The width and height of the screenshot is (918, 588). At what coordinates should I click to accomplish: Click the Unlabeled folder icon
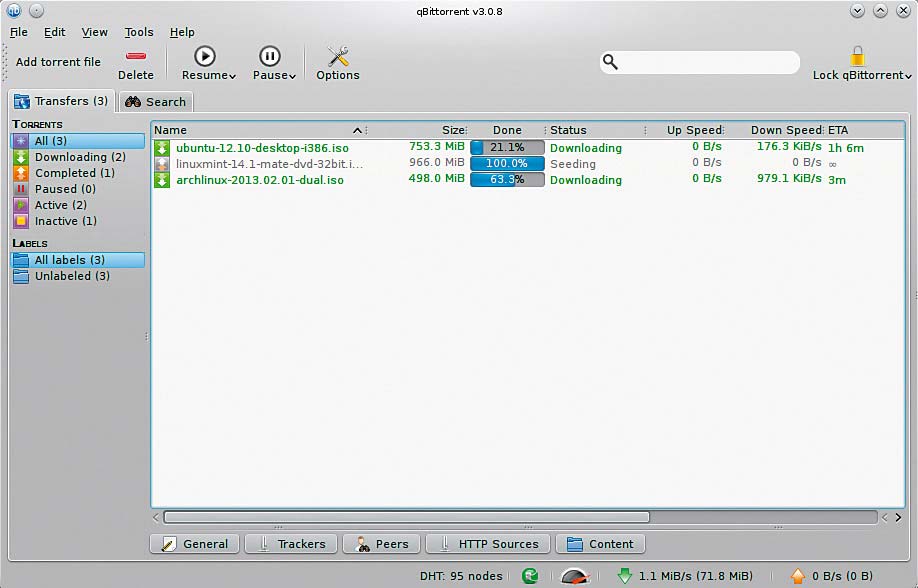click(x=21, y=276)
